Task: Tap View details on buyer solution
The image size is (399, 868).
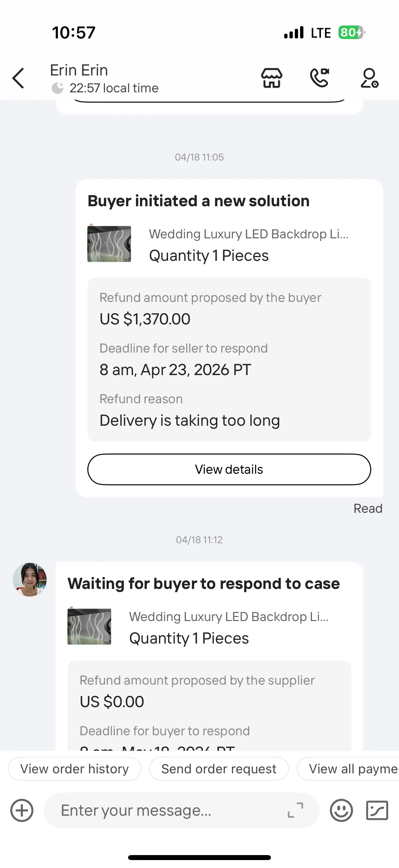Action: tap(229, 469)
